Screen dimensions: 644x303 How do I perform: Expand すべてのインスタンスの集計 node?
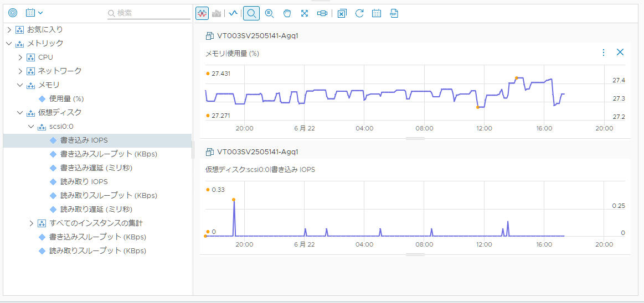[31, 223]
